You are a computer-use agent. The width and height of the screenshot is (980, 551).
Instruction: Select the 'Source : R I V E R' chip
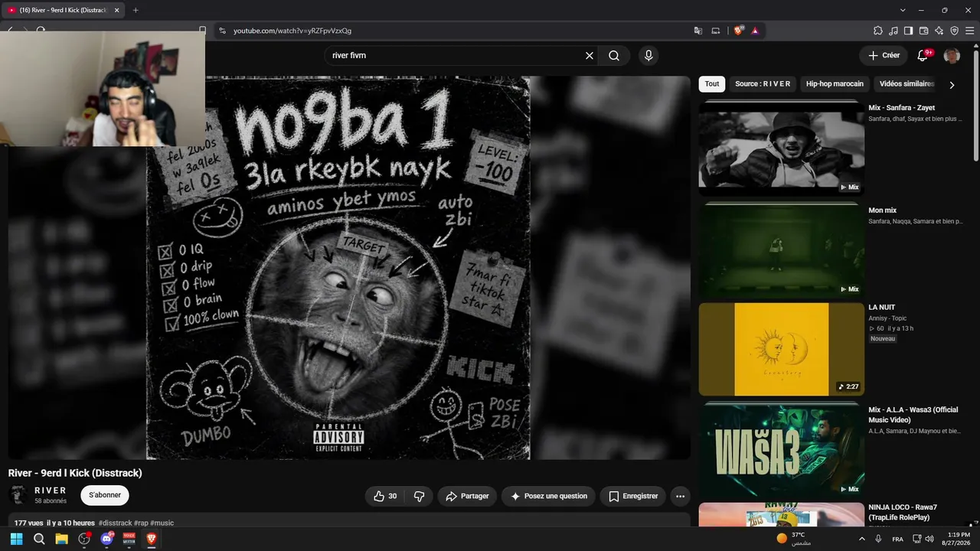click(763, 84)
